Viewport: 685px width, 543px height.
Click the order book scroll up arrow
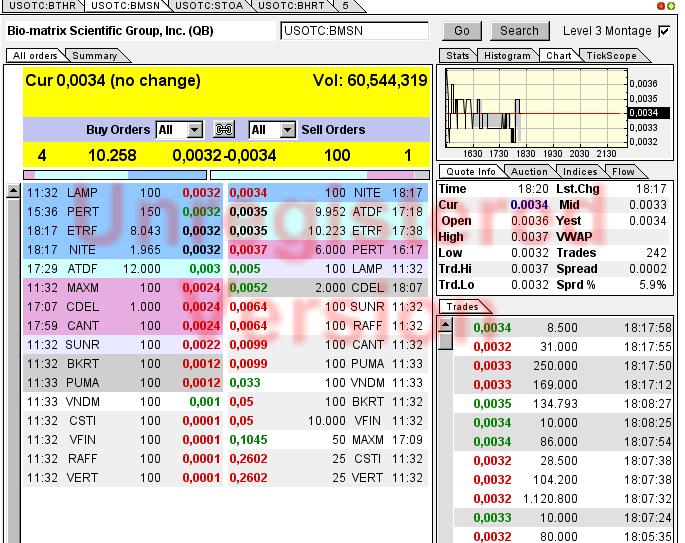14,191
